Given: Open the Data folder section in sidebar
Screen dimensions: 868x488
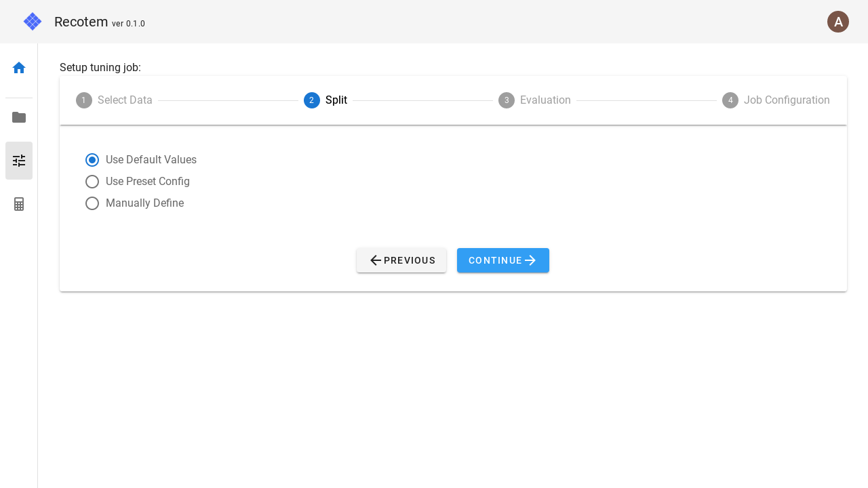Looking at the screenshot, I should (x=19, y=117).
